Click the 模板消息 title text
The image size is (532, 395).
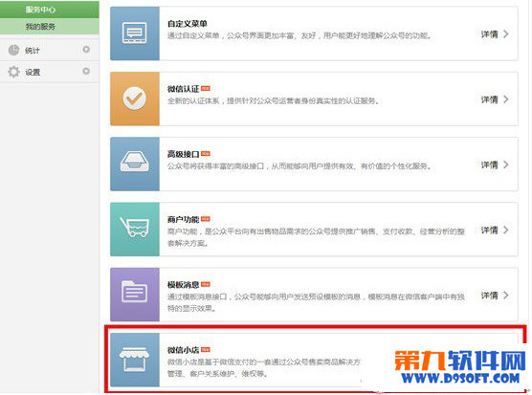coord(183,285)
